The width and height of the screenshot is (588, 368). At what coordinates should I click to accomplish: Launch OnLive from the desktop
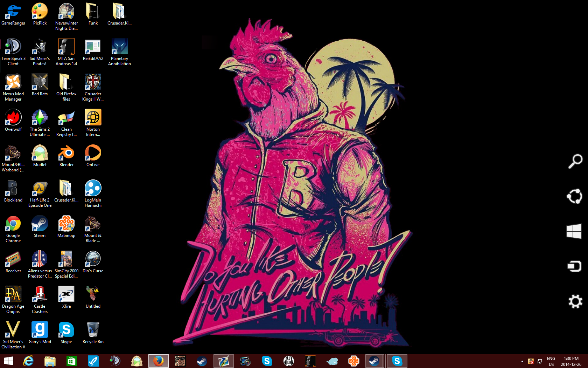93,156
